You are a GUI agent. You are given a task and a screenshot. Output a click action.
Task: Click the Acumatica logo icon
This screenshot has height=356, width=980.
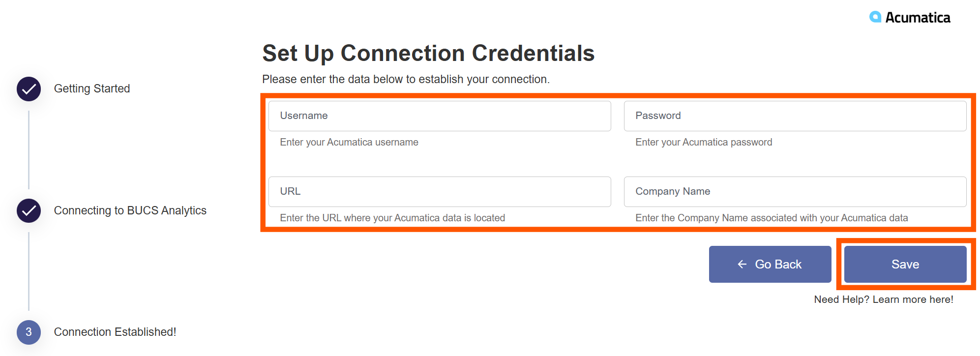[x=875, y=17]
